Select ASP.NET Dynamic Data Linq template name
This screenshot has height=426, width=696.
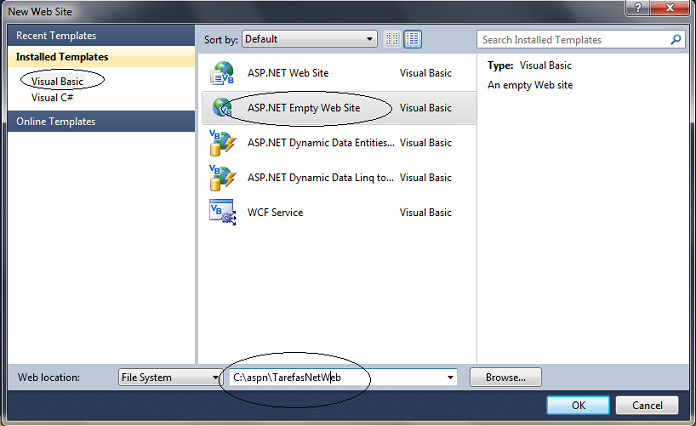[x=320, y=178]
